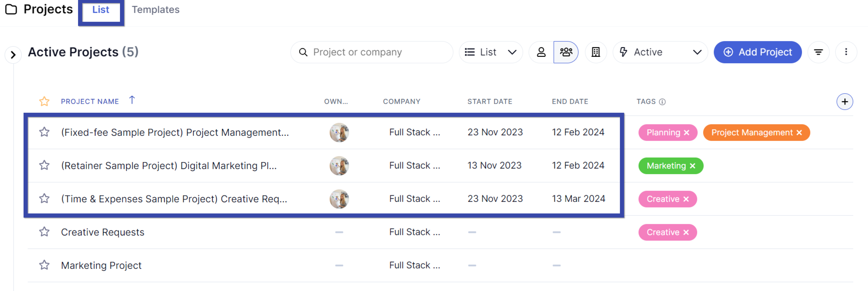The width and height of the screenshot is (868, 291).
Task: Star the Retainer Sample Project
Action: pyautogui.click(x=44, y=166)
